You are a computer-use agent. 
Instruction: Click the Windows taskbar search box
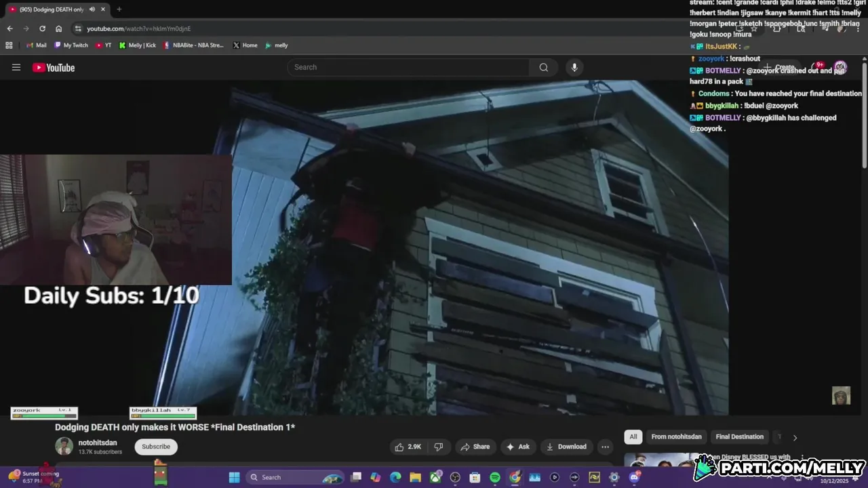(x=295, y=477)
